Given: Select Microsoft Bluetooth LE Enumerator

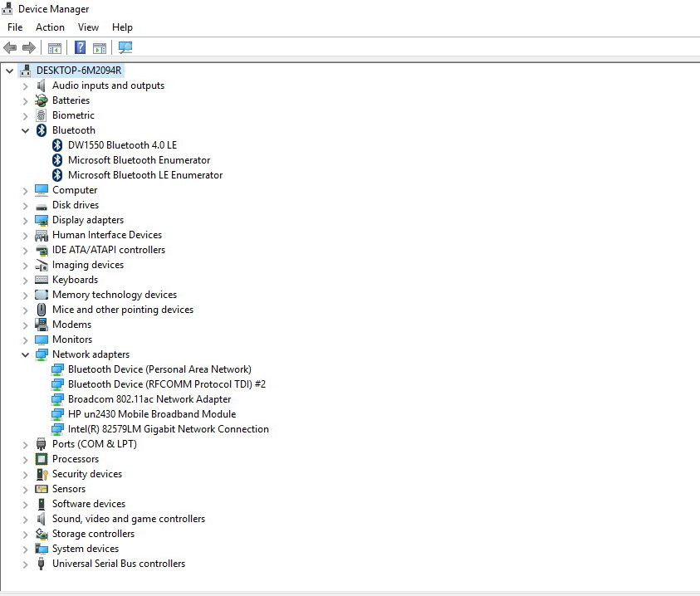Looking at the screenshot, I should 145,175.
